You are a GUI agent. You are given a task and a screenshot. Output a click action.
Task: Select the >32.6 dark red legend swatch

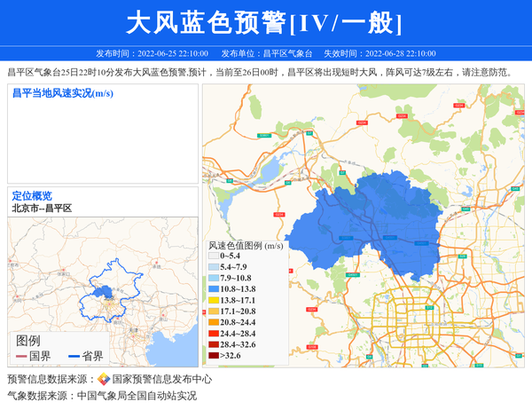tap(214, 356)
